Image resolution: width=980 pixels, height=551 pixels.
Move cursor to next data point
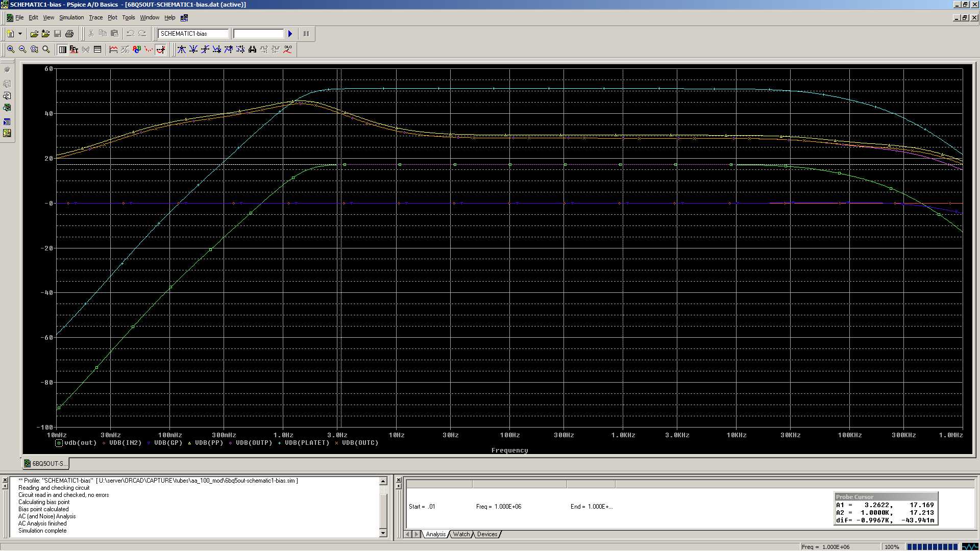240,49
